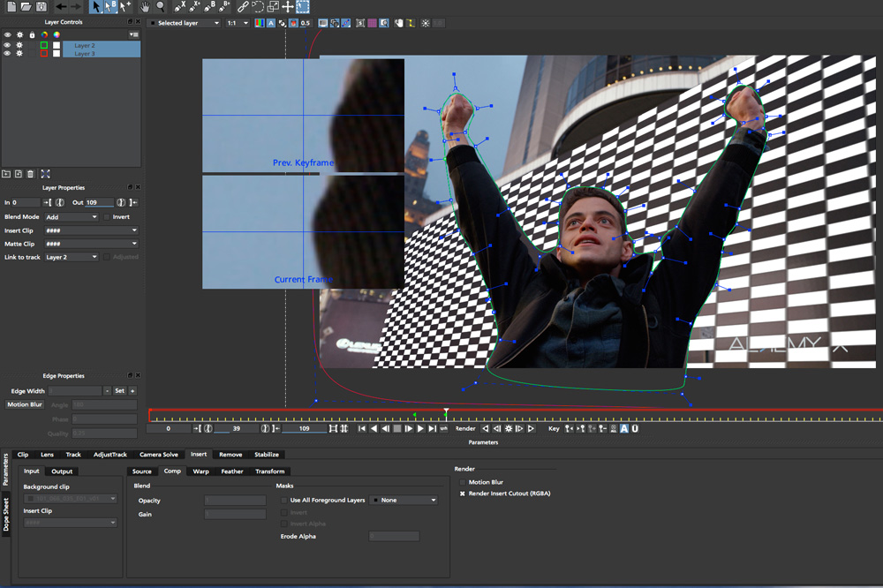
Task: Activate the Pan hand tool
Action: pos(145,7)
